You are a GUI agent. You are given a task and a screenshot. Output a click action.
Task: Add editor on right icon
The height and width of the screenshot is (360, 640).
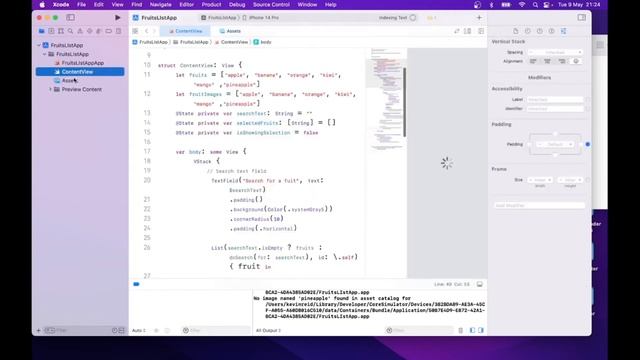click(x=481, y=31)
